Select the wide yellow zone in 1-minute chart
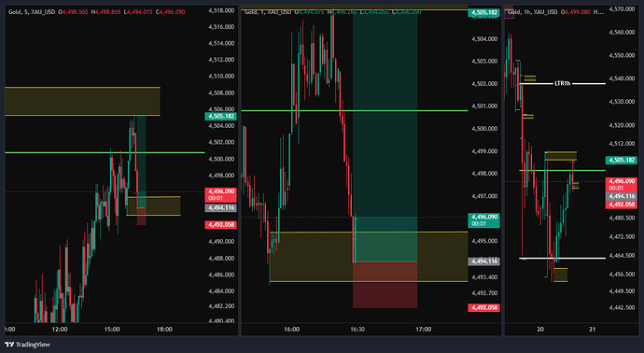Viewport: 644px width, 353px height. (369, 257)
